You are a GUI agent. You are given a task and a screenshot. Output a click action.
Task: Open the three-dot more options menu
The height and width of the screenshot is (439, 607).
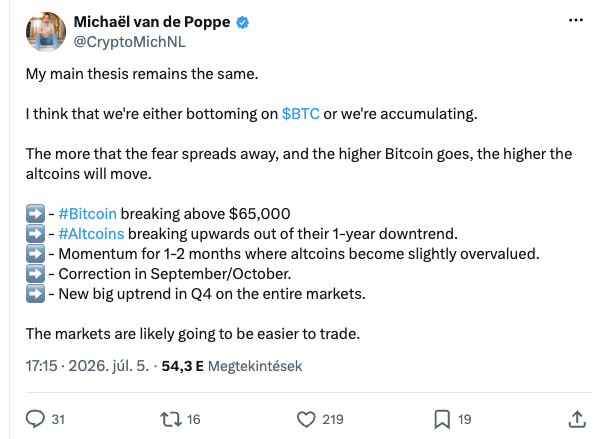pos(576,20)
